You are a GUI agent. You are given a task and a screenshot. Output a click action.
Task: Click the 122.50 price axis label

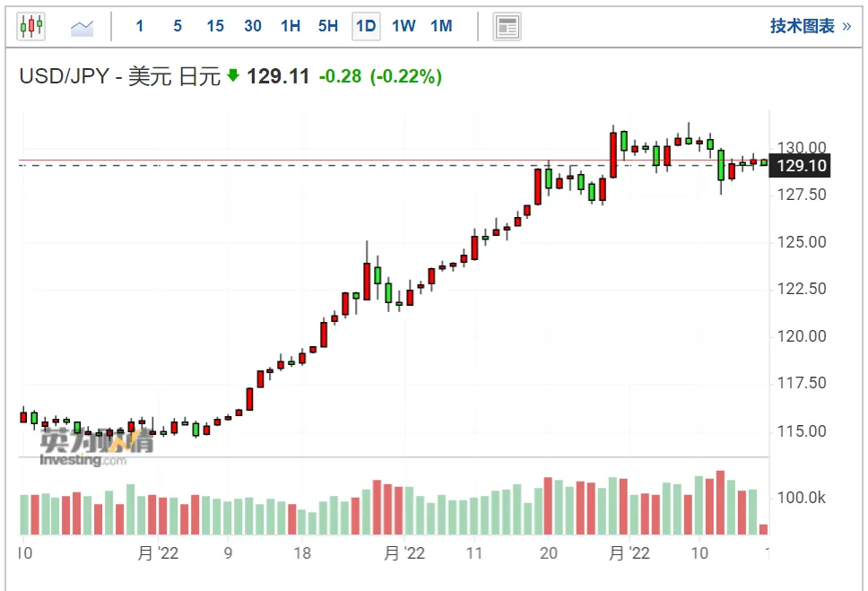tap(802, 289)
